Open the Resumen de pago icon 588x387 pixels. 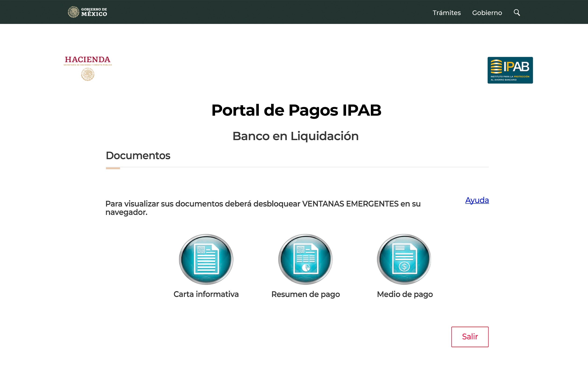(x=305, y=259)
